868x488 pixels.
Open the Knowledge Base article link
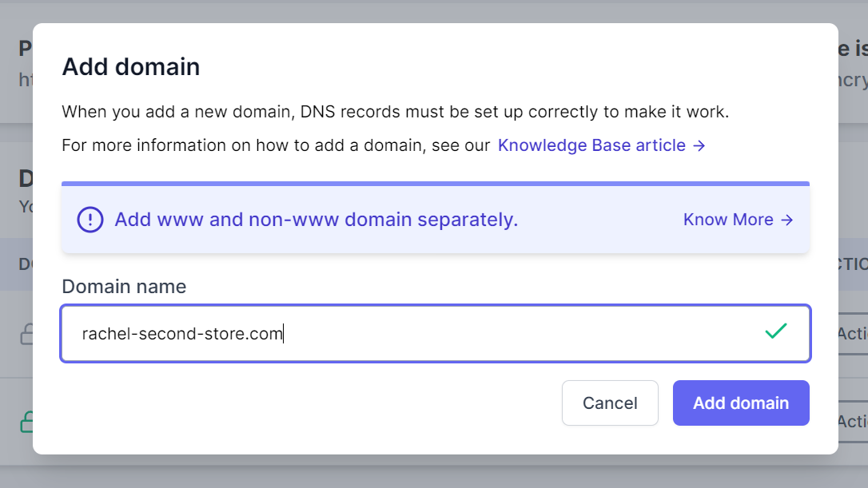(x=601, y=145)
